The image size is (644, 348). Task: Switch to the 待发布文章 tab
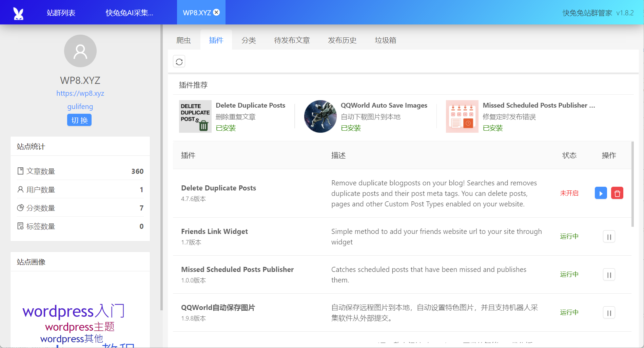292,40
